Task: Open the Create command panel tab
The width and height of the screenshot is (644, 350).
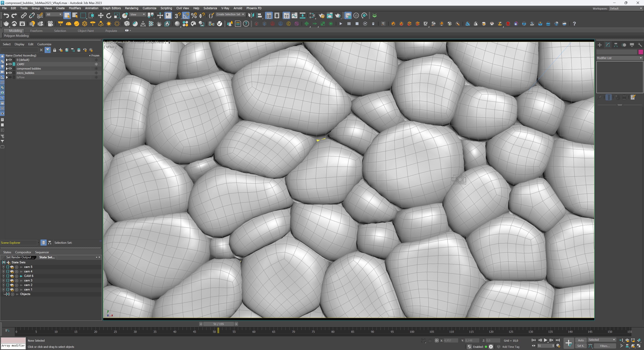Action: [x=600, y=45]
